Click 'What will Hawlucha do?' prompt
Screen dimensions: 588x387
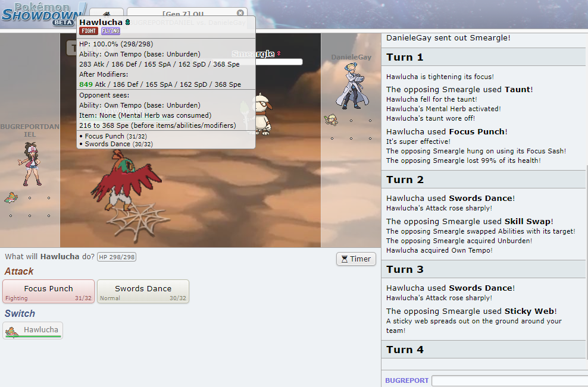49,257
